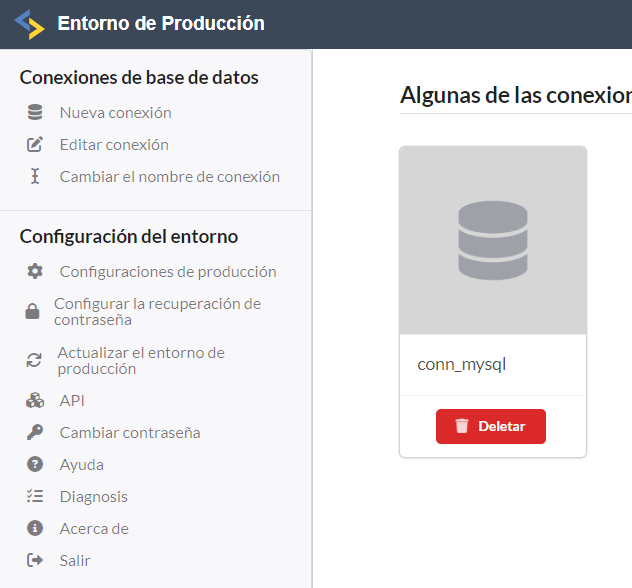Click the refresh arrows icon for Actualizar entorno

click(x=34, y=361)
